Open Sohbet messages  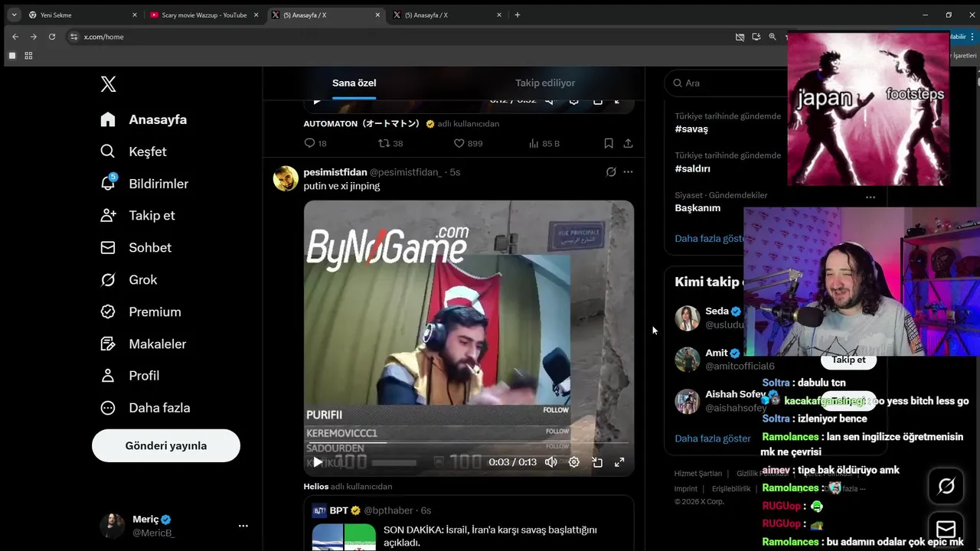coord(136,247)
